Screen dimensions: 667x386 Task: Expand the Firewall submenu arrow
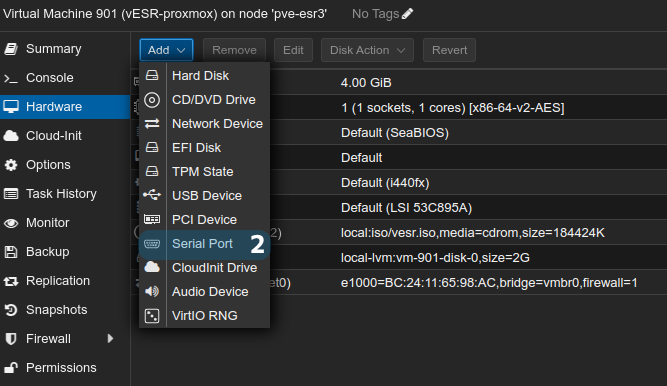[111, 338]
